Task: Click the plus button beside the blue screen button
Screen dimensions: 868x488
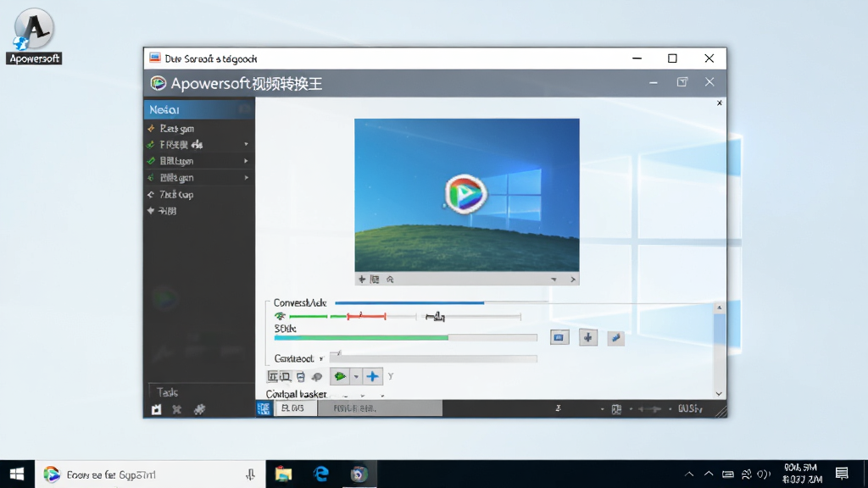Action: (x=588, y=337)
